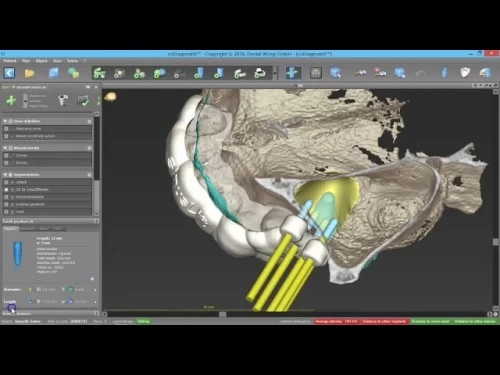Screen dimensions: 500x375
Task: Open the Patient menu
Action: tap(10, 61)
